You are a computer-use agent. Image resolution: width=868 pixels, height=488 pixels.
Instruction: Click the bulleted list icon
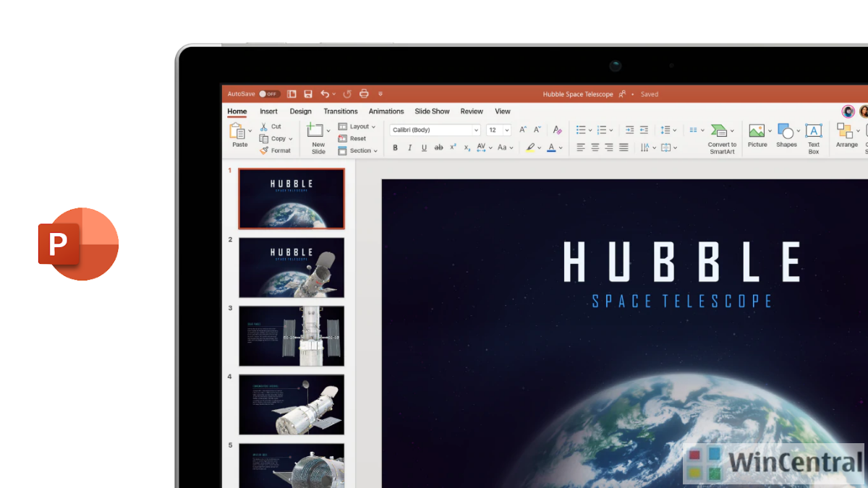(581, 130)
